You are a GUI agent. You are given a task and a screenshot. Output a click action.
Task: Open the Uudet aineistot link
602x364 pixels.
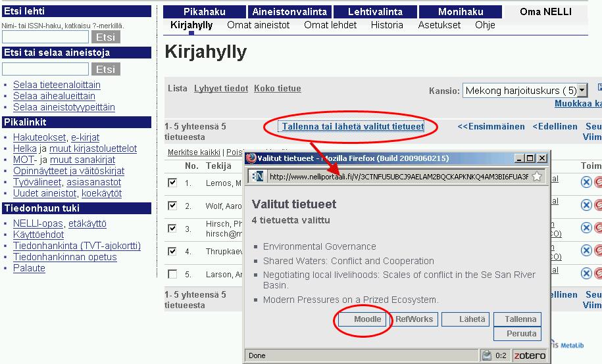[45, 193]
